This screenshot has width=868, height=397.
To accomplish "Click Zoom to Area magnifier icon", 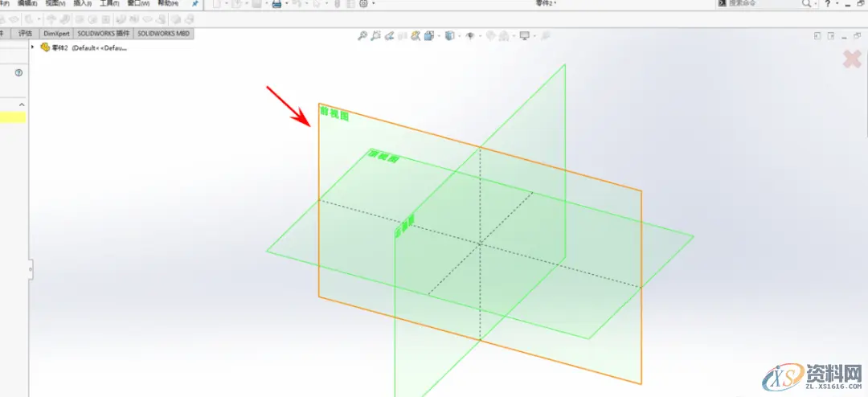I will (x=376, y=36).
